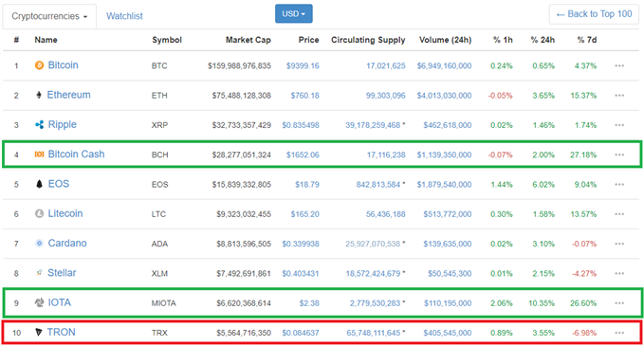Open the more options menu for Cardano row
This screenshot has width=644, height=346.
pyautogui.click(x=619, y=244)
